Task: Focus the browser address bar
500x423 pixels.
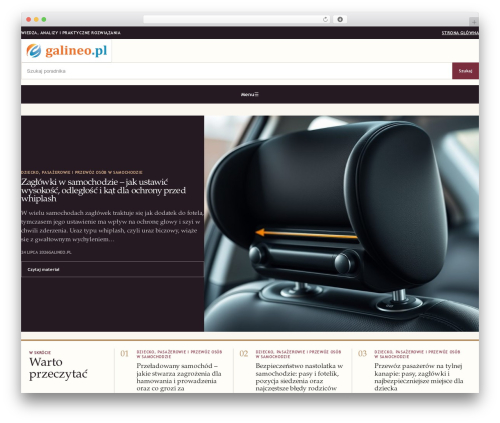Action: (x=237, y=19)
